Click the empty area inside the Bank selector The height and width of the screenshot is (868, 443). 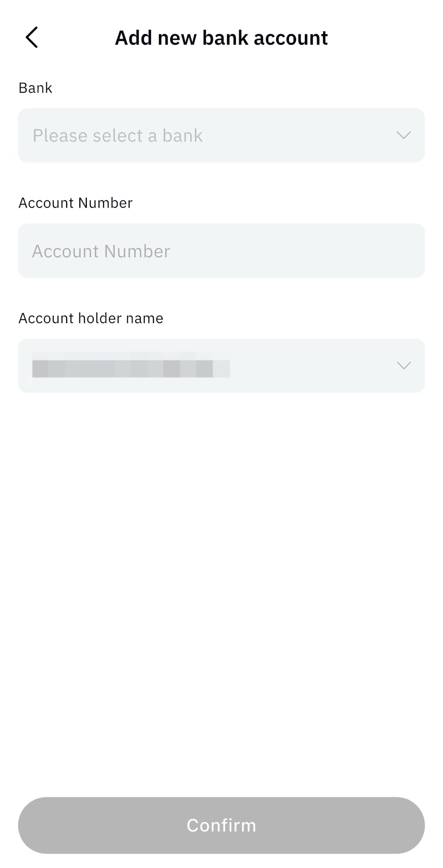click(299, 135)
